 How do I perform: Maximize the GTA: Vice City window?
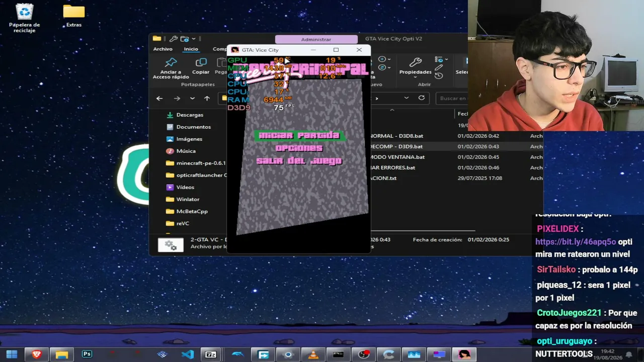point(336,50)
